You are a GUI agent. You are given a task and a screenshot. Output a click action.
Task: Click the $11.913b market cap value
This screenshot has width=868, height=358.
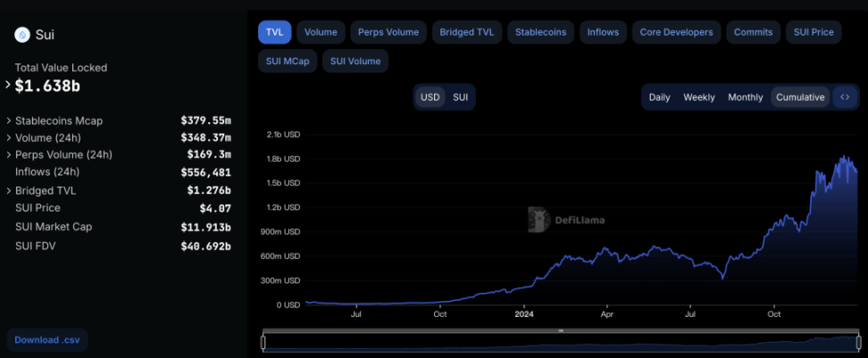click(206, 227)
